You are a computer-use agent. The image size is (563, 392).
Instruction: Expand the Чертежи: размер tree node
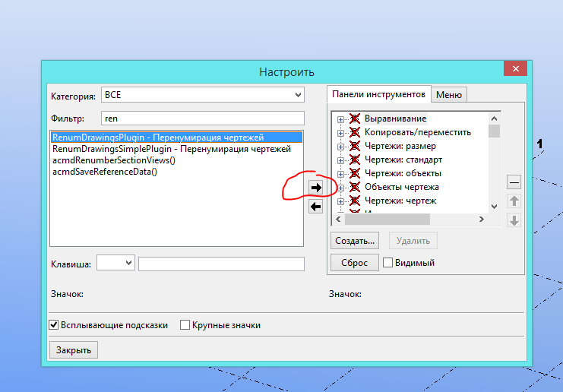340,147
